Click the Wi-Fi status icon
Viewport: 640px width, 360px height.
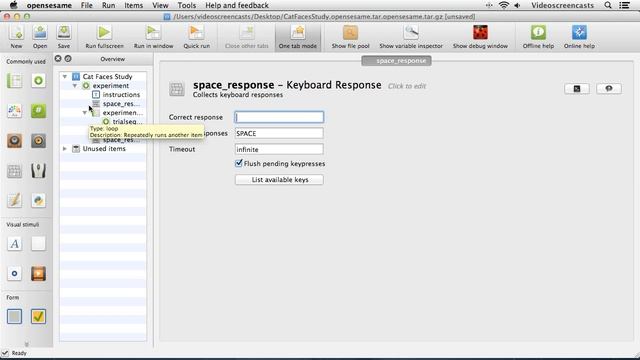click(504, 5)
